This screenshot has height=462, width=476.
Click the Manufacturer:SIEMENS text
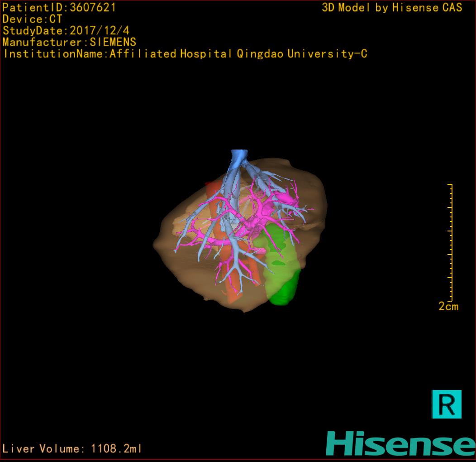[69, 43]
